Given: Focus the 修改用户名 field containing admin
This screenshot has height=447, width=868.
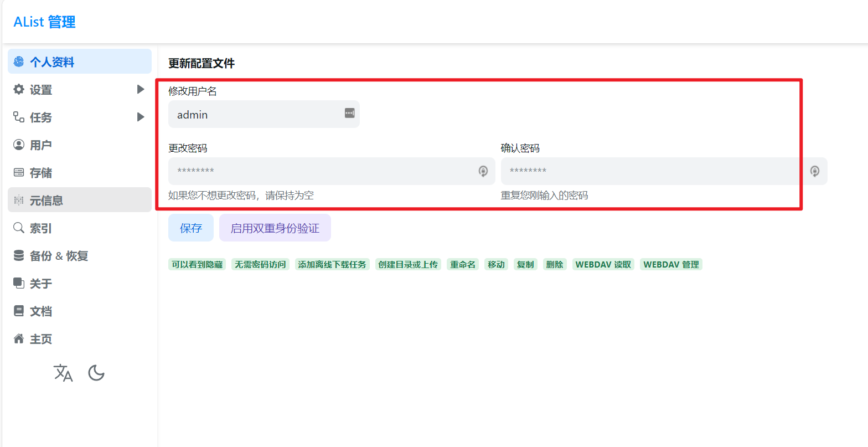Looking at the screenshot, I should pyautogui.click(x=264, y=114).
